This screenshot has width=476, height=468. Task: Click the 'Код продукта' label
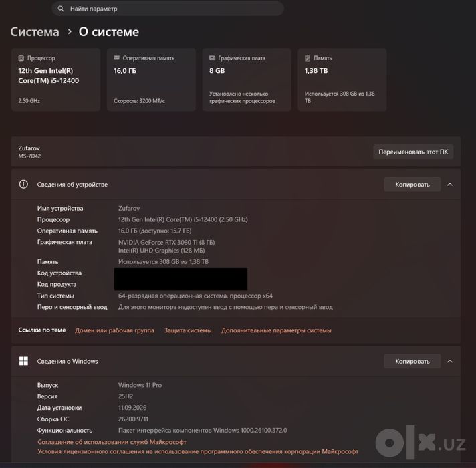click(56, 284)
